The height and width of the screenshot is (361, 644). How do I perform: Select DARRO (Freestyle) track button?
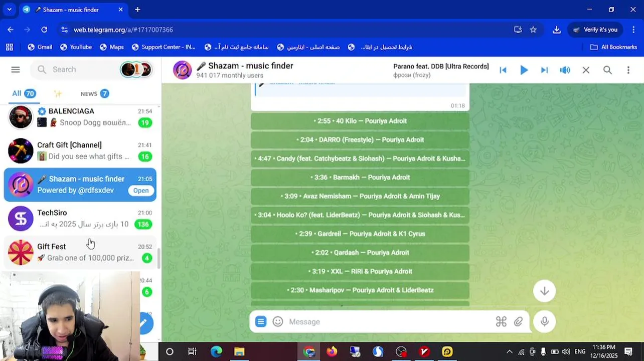tap(360, 140)
